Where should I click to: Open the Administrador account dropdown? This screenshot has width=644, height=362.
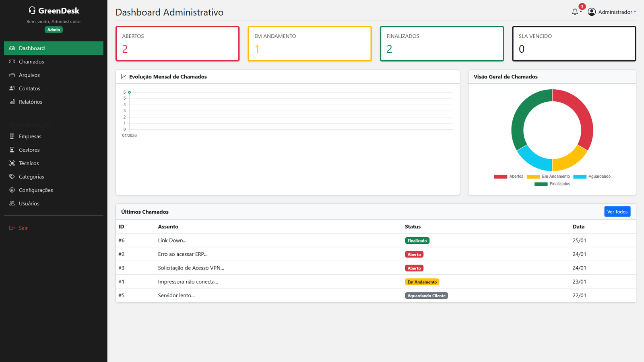point(616,12)
